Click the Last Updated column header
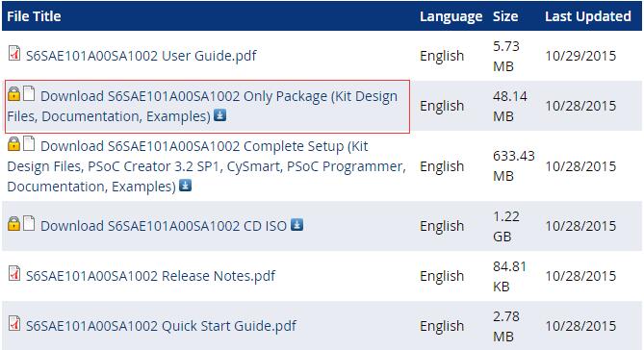The image size is (644, 350). [x=588, y=16]
